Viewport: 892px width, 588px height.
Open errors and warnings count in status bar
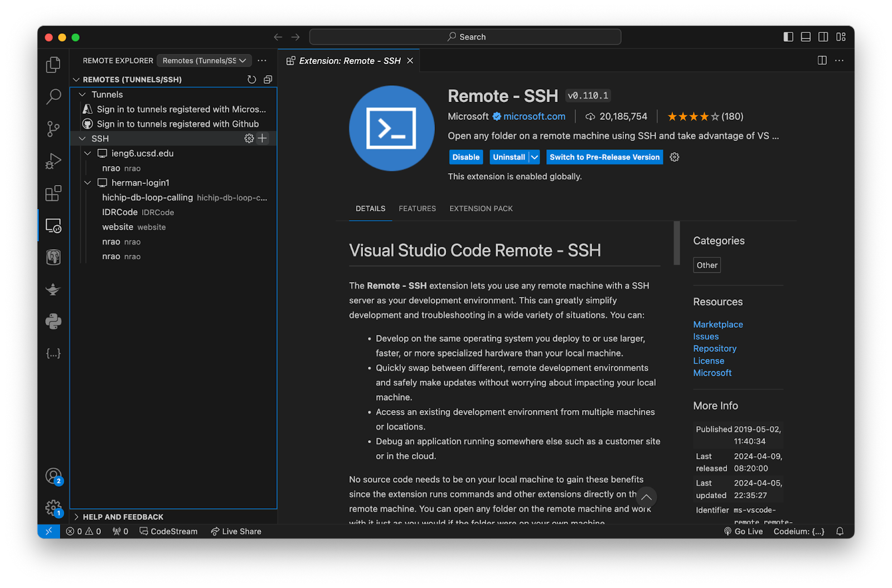pos(84,531)
